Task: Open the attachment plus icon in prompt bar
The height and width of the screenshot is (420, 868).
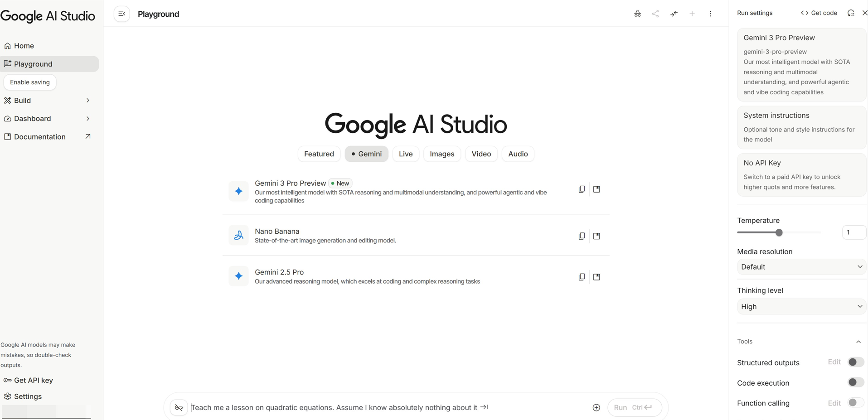Action: pyautogui.click(x=596, y=407)
